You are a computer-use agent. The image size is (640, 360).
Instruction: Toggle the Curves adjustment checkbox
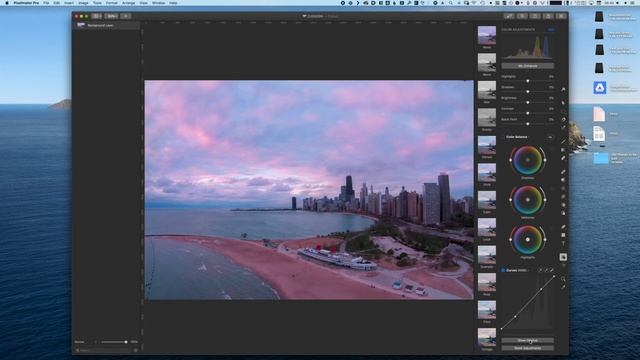(x=503, y=270)
